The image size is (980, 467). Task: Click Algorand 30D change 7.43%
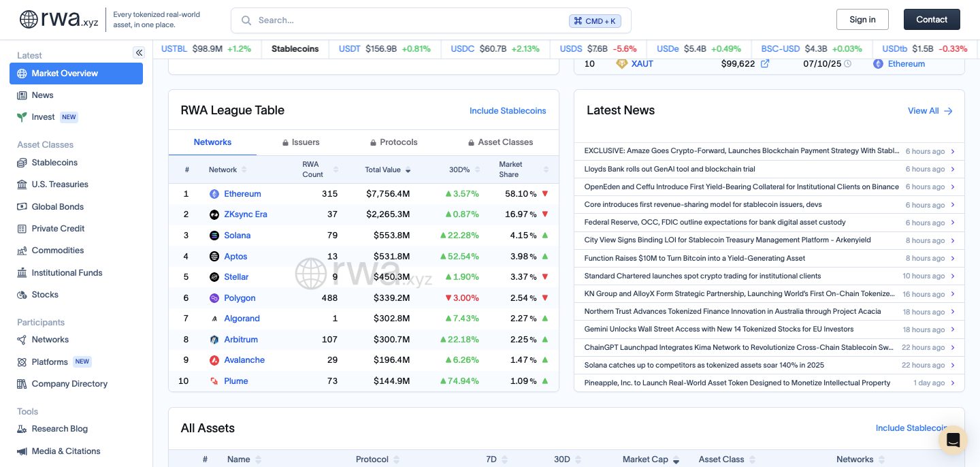(462, 319)
